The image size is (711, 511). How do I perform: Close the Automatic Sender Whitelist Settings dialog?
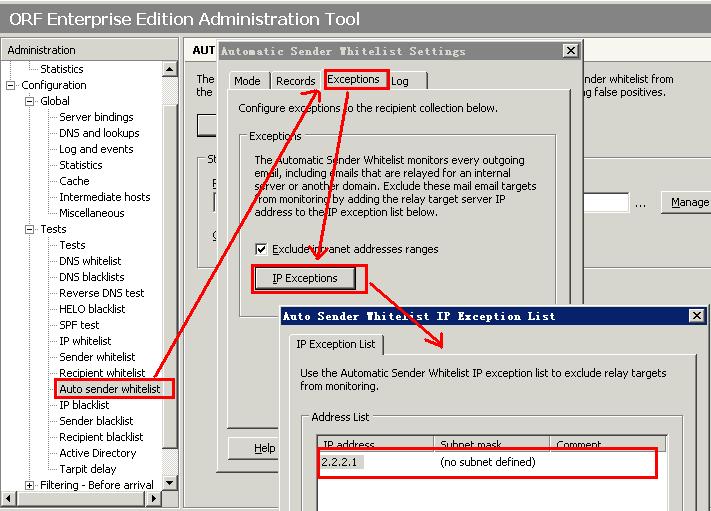(x=570, y=51)
